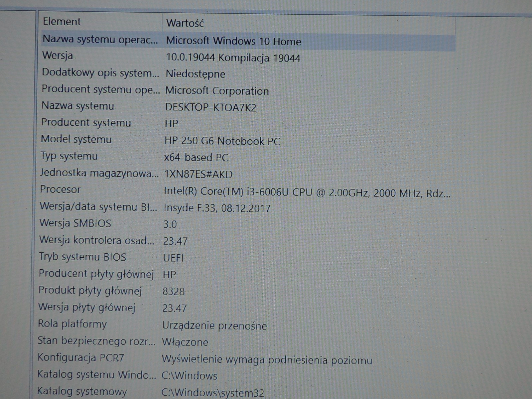
Task: Click the Microsoft Corporation value
Action: [217, 91]
